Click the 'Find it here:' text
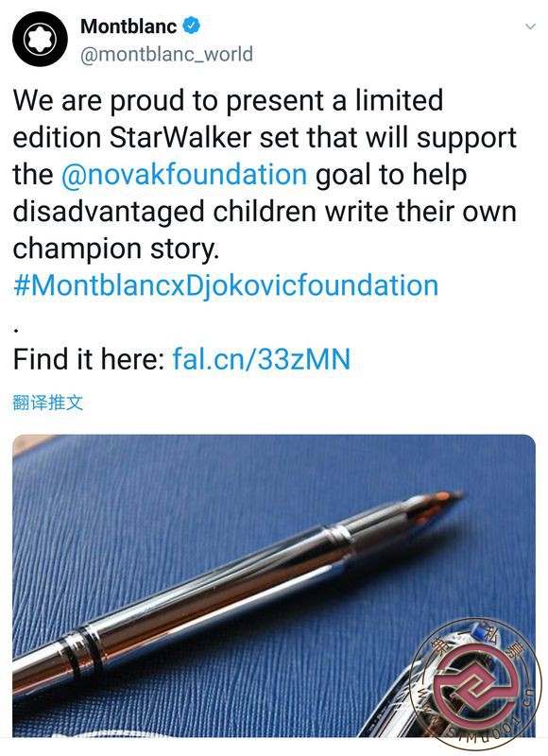Viewport: 548px width, 756px height. click(89, 359)
